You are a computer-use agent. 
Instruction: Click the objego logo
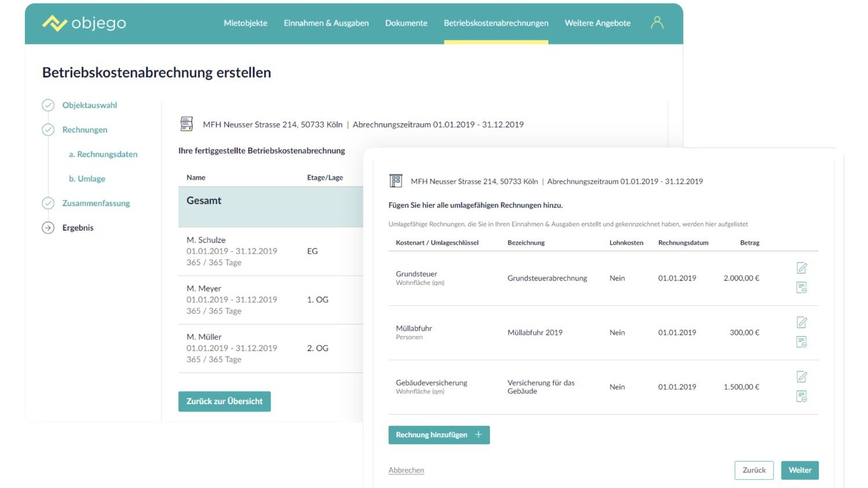(x=84, y=23)
